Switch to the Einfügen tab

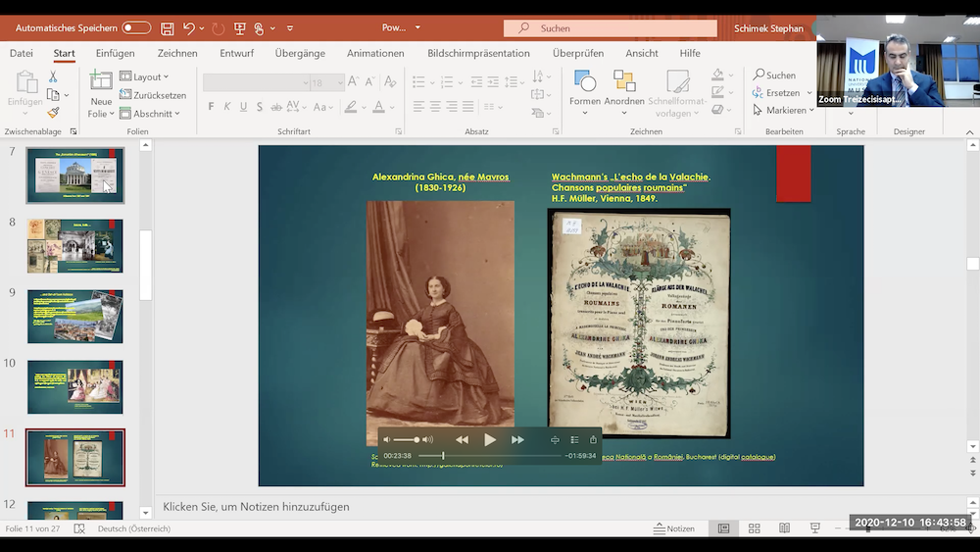point(115,53)
